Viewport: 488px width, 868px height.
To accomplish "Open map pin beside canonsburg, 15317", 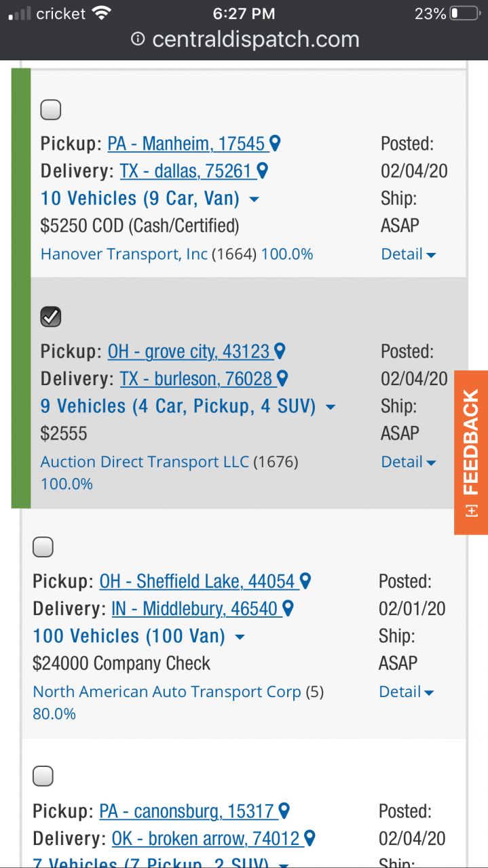I will (x=284, y=811).
